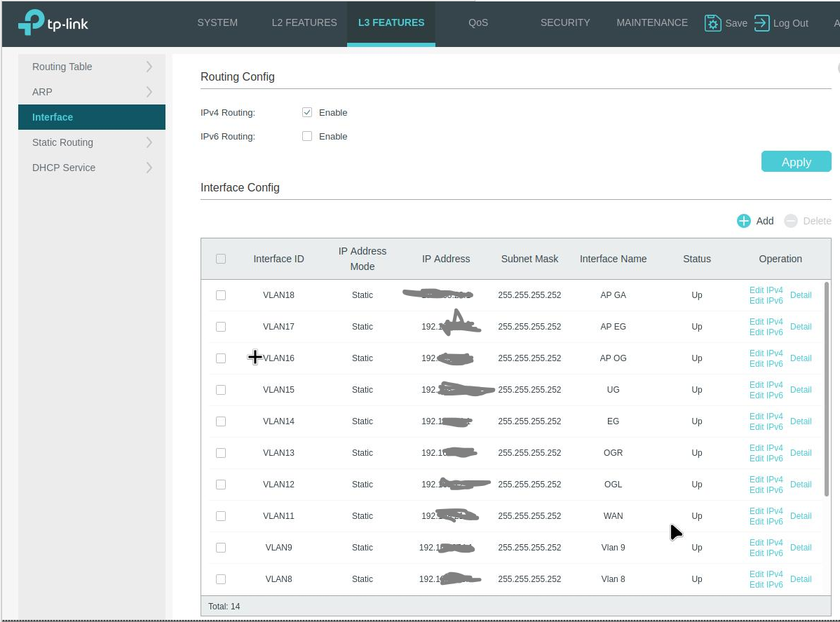The width and height of the screenshot is (840, 622).
Task: Check the VLAN12 row checkbox
Action: (221, 485)
